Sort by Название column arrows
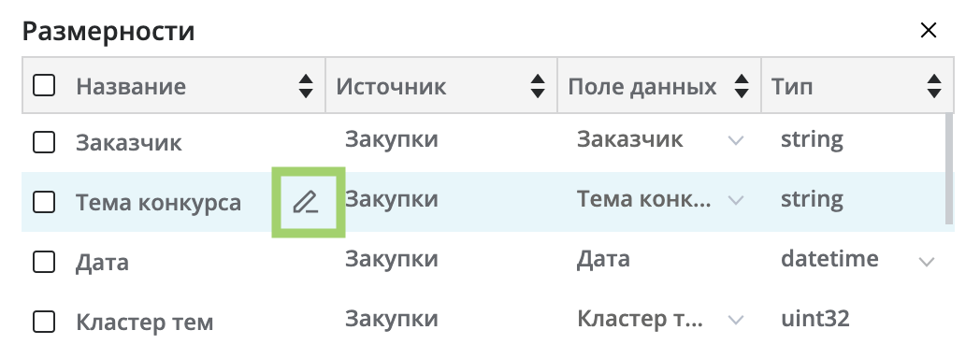The width and height of the screenshot is (980, 359). (x=306, y=86)
